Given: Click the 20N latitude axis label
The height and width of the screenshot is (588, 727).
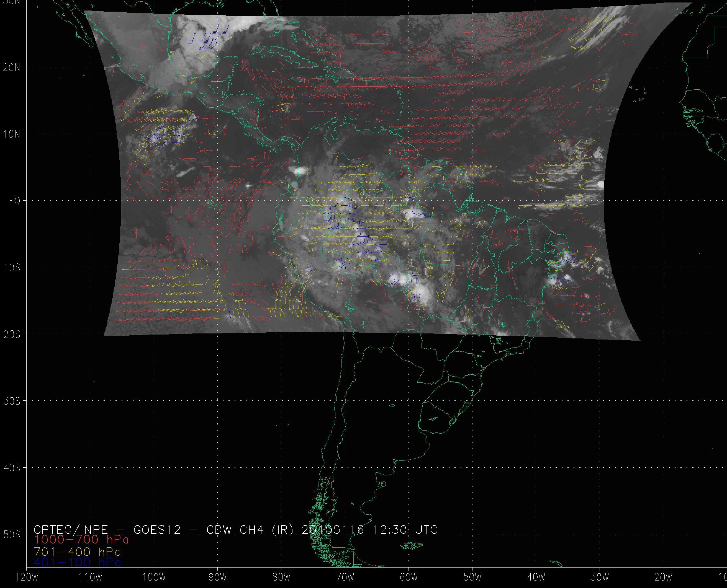Looking at the screenshot, I should [x=12, y=68].
